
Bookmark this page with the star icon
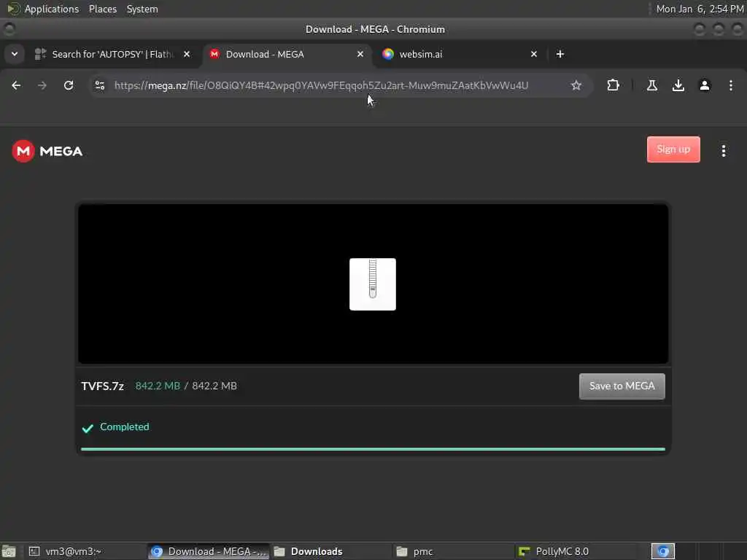coord(576,85)
